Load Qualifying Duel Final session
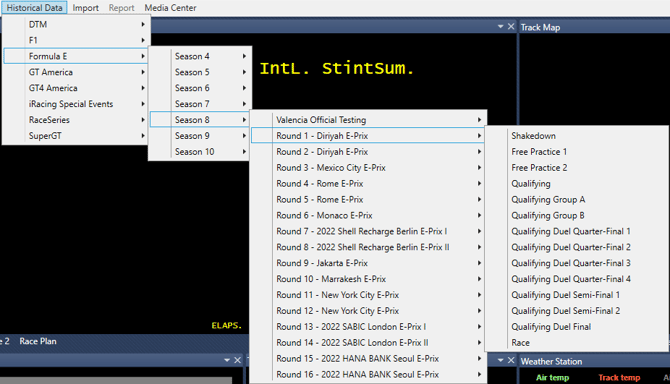 click(x=576, y=327)
